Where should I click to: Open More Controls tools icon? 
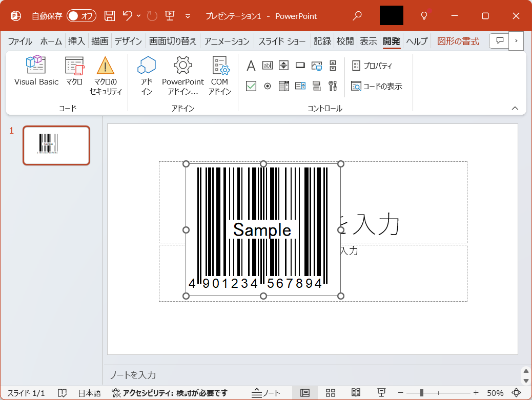coord(333,86)
